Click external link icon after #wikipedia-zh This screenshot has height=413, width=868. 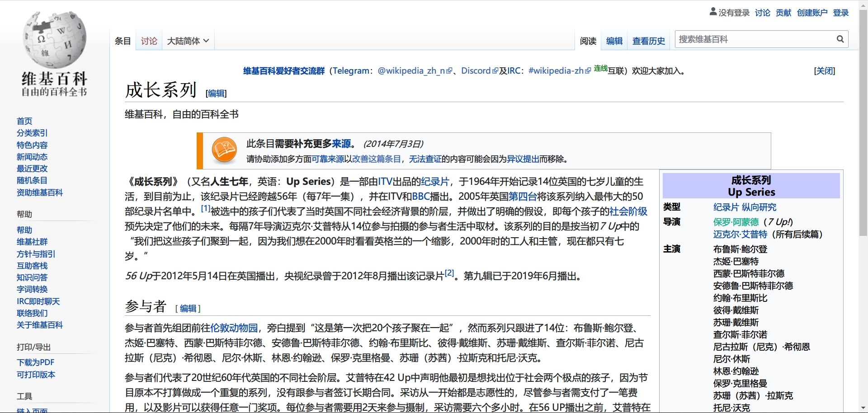[588, 71]
